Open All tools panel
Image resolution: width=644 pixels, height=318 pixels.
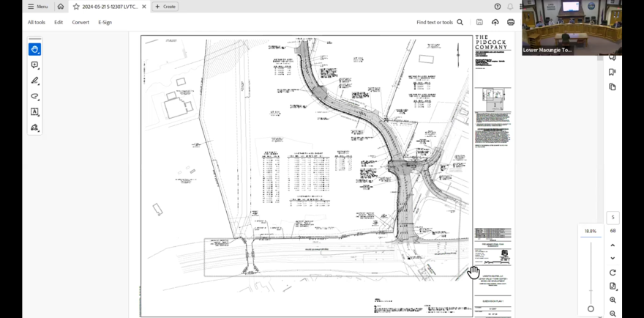point(37,22)
